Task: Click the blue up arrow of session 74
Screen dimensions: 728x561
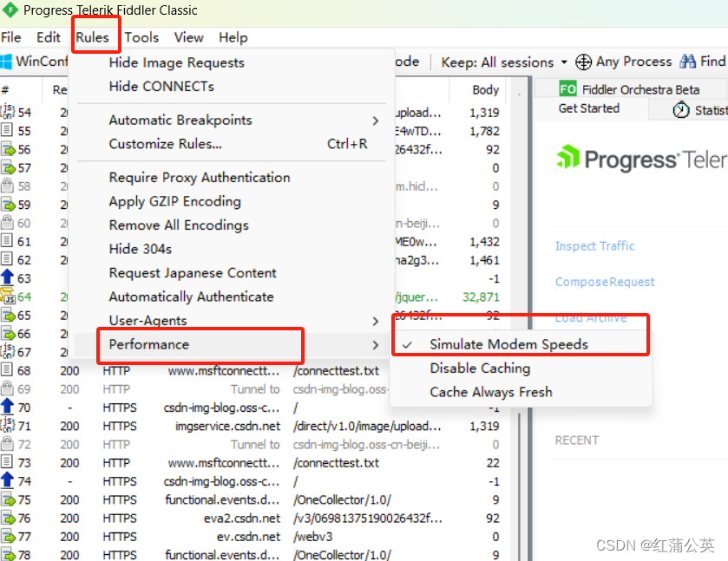Action: point(7,480)
